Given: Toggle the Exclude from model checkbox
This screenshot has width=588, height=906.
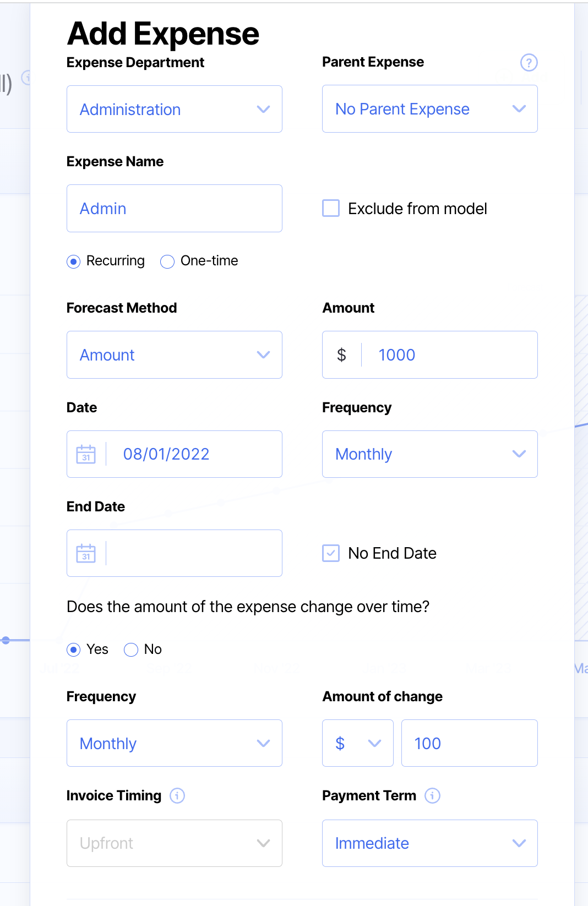Looking at the screenshot, I should point(331,209).
